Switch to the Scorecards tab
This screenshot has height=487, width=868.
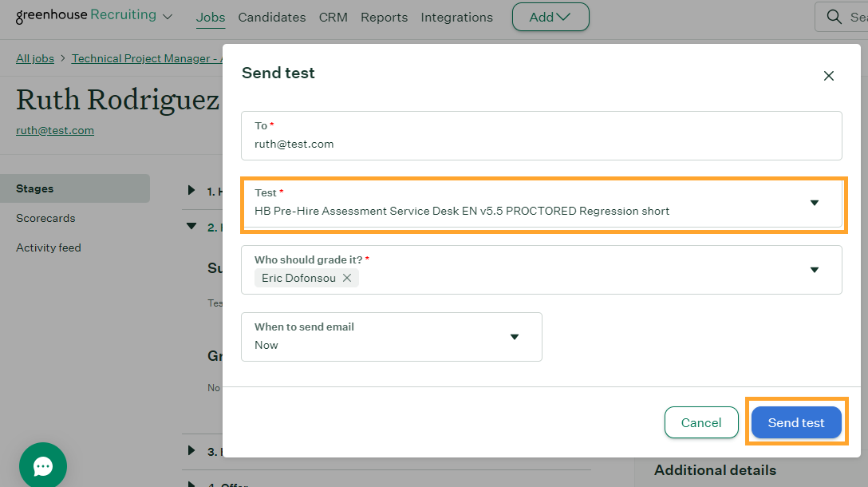[45, 218]
